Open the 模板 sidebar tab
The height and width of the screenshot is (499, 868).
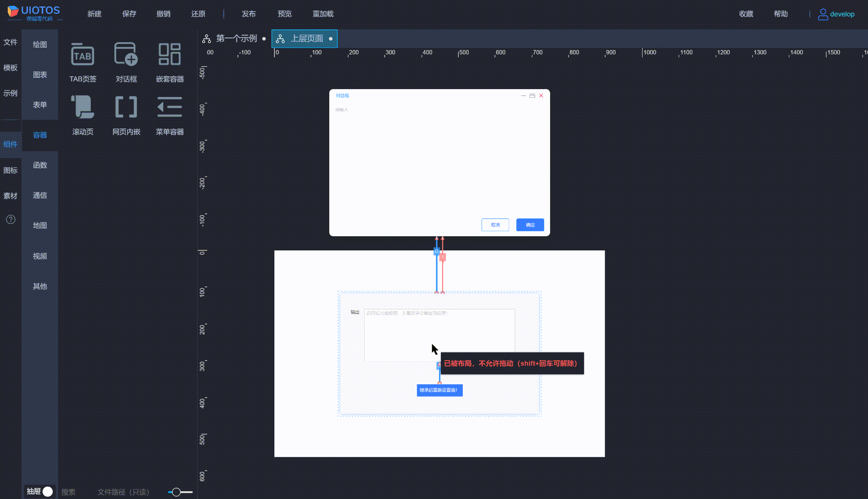(x=11, y=68)
